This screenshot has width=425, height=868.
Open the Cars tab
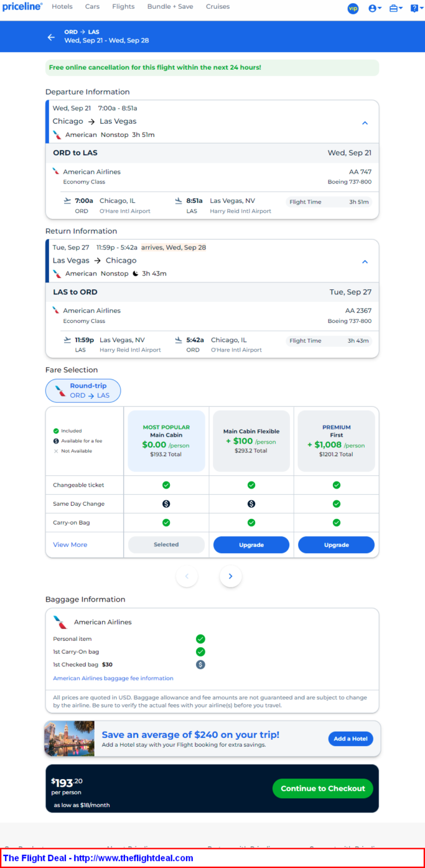[92, 7]
